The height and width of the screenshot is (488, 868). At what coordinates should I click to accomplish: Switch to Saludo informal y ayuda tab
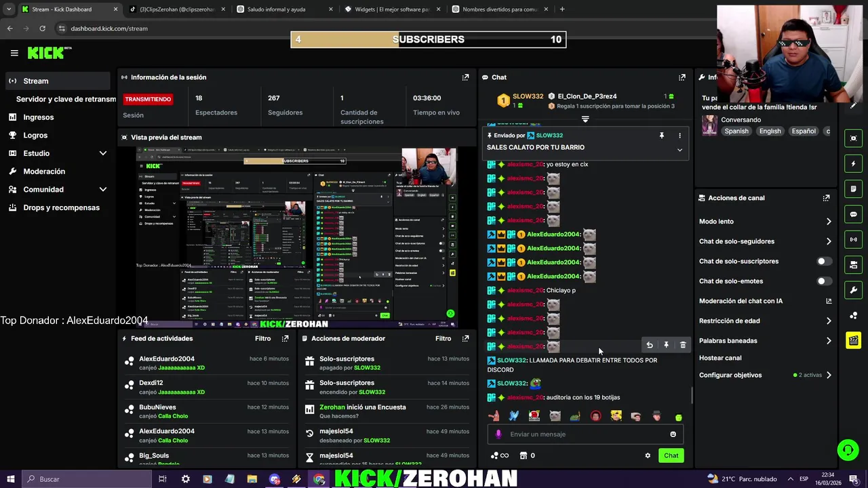285,9
